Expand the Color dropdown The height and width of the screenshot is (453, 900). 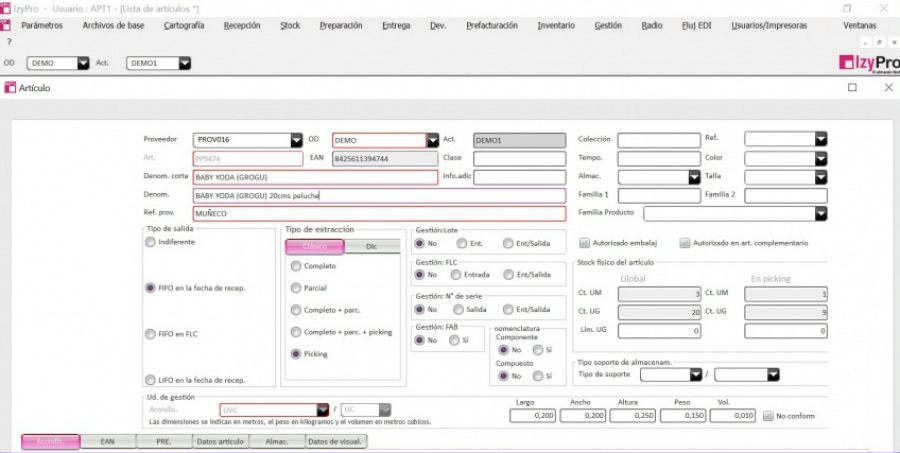click(821, 159)
